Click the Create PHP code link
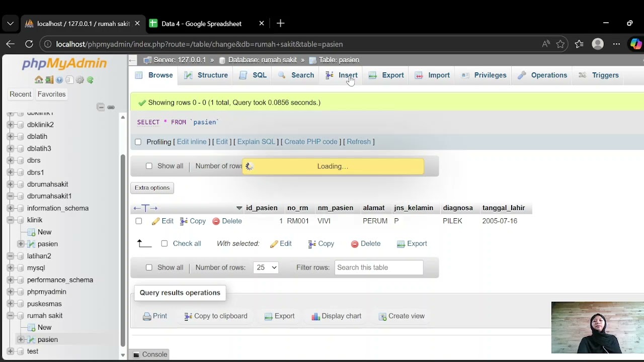This screenshot has height=362, width=644. pyautogui.click(x=311, y=142)
